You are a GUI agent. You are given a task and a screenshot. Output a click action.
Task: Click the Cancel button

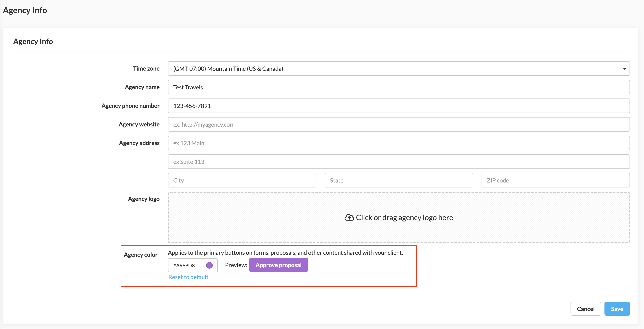tap(585, 309)
